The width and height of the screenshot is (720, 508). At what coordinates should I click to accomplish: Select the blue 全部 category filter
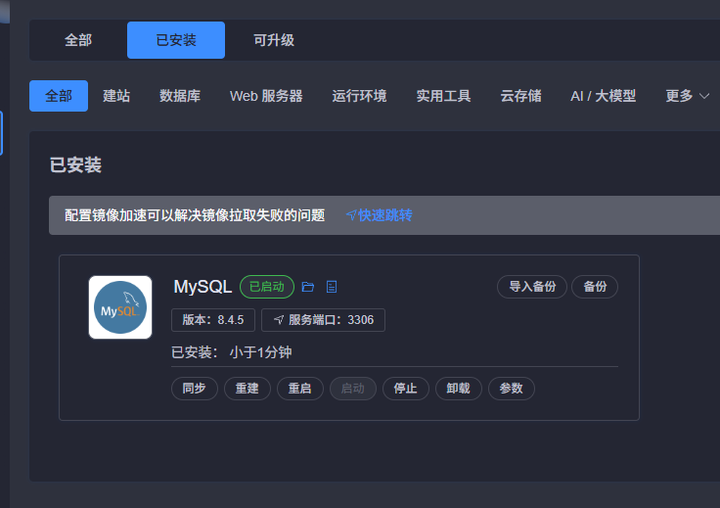coord(59,96)
